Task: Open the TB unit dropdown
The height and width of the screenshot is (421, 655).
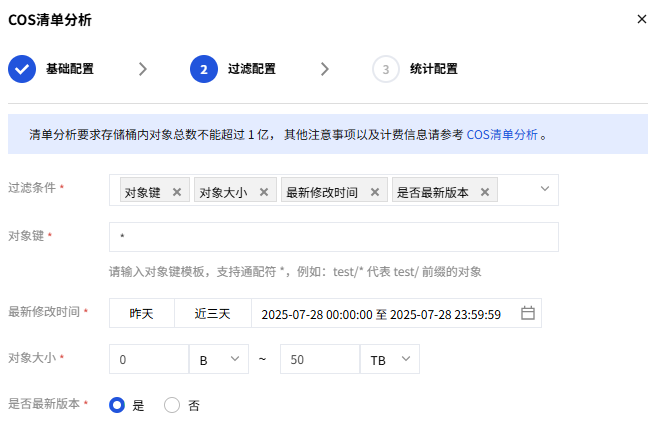Action: point(390,359)
